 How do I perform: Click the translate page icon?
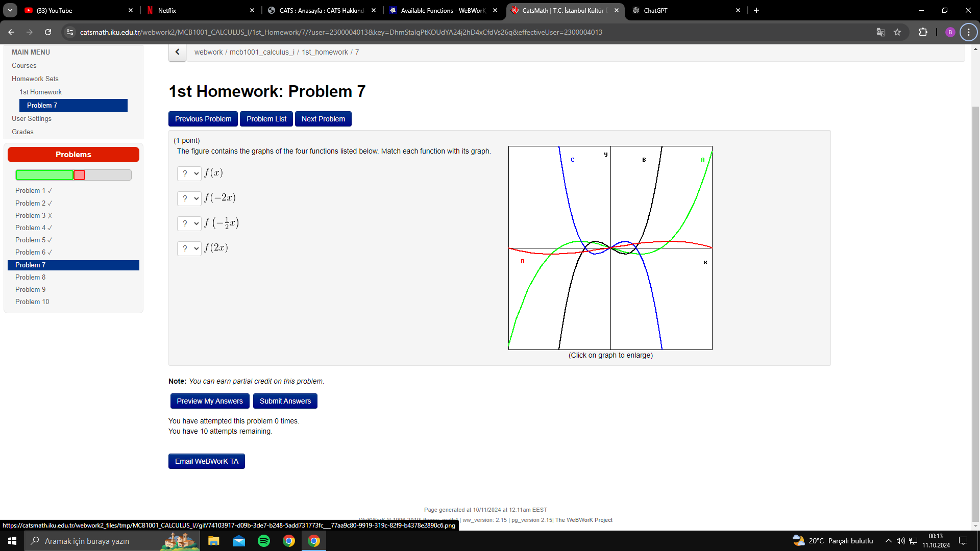(x=880, y=32)
